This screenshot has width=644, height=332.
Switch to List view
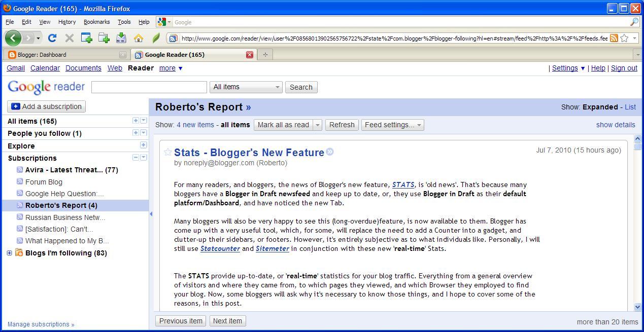coord(630,107)
